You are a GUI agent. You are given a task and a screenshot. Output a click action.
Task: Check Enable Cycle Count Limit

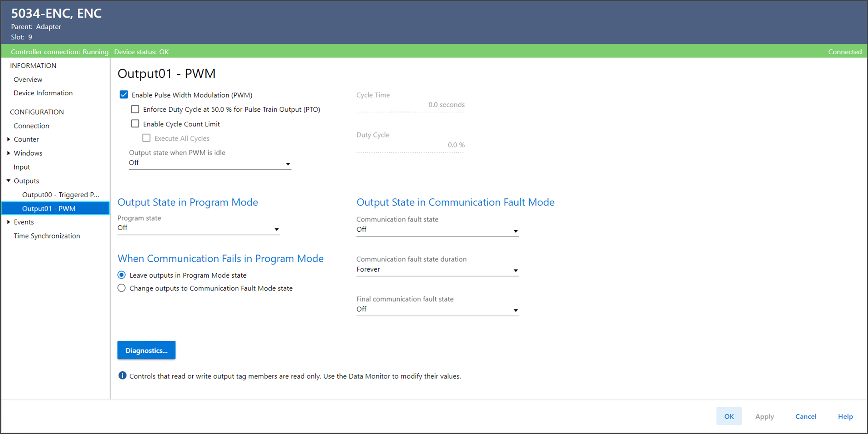tap(135, 124)
